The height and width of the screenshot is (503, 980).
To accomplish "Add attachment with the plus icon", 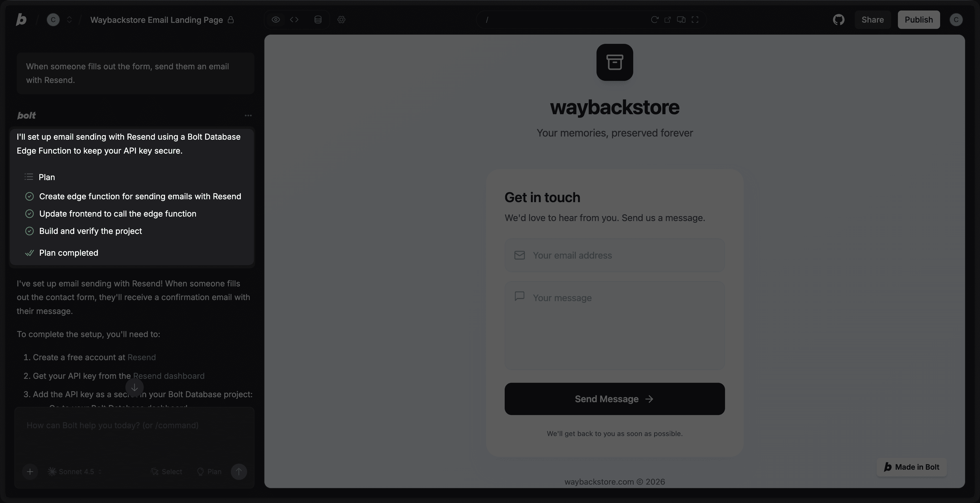I will coord(30,471).
